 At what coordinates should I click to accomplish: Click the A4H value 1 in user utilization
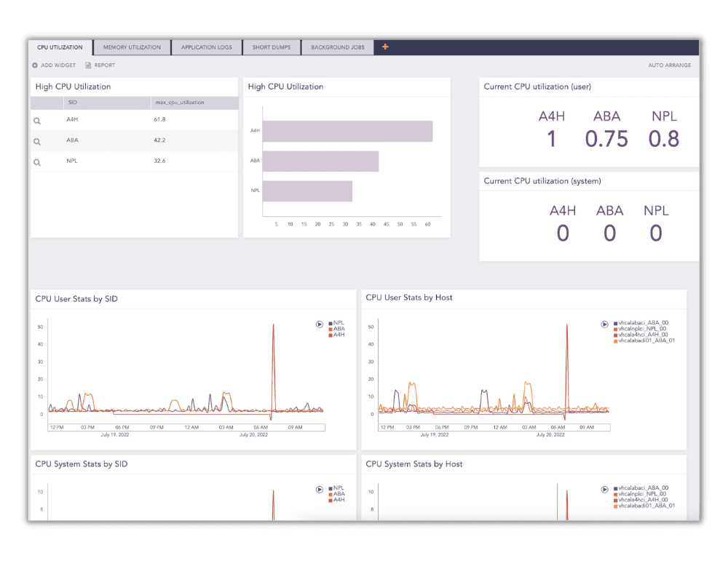pos(551,139)
